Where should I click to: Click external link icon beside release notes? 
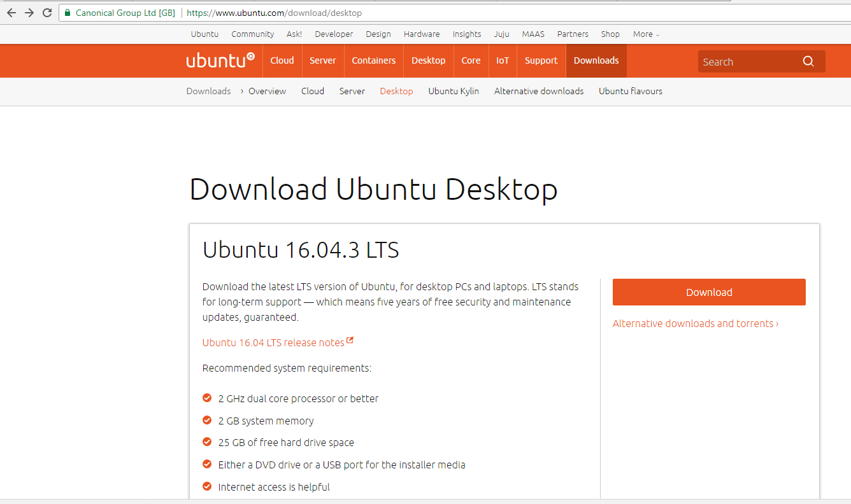(x=350, y=341)
